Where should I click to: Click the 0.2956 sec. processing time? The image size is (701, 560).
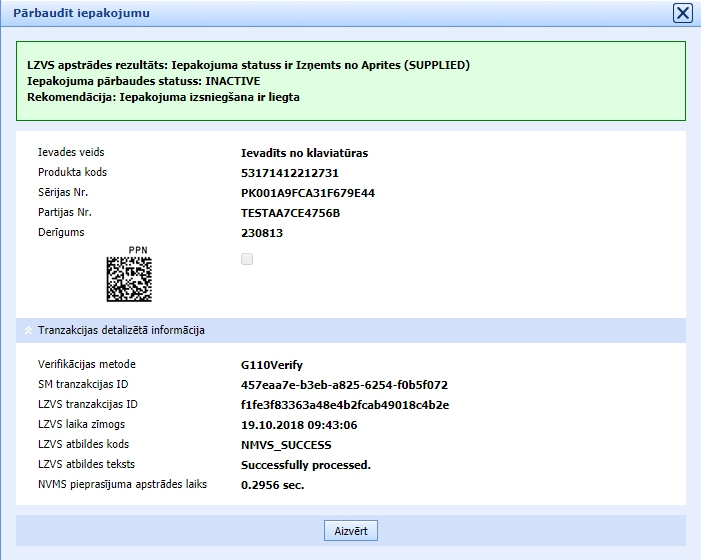[272, 485]
